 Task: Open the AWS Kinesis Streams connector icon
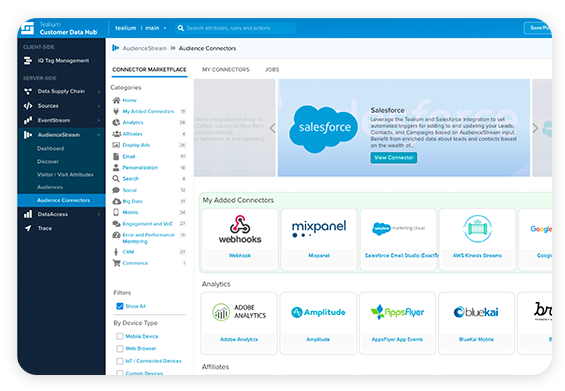pos(477,229)
